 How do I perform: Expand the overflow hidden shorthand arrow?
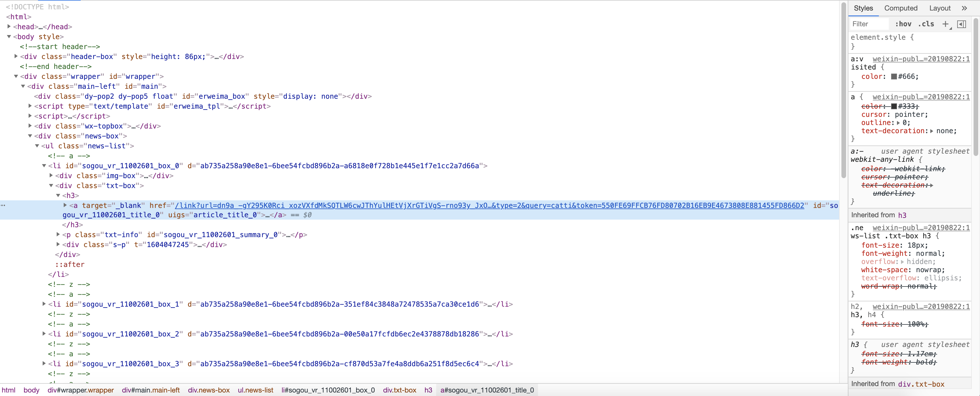point(902,262)
